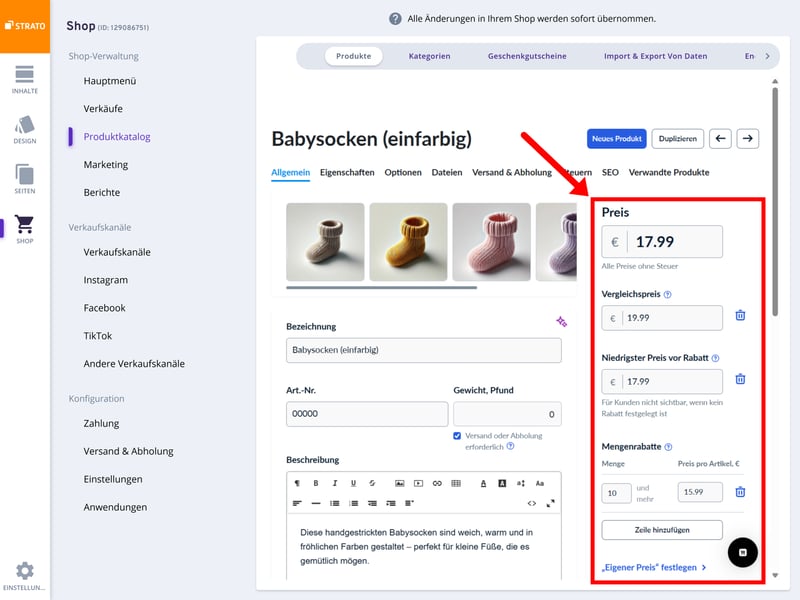Switch to the Produkte tab
800x600 pixels.
[x=354, y=56]
